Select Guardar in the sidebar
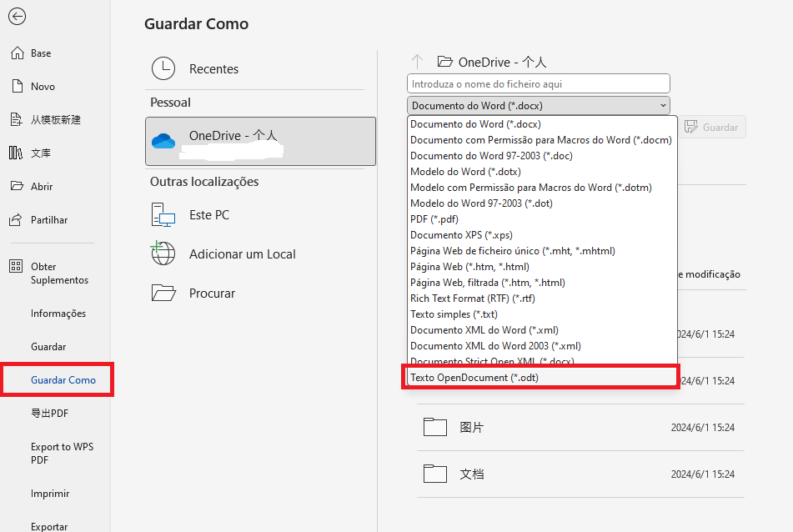This screenshot has height=532, width=793. [48, 347]
